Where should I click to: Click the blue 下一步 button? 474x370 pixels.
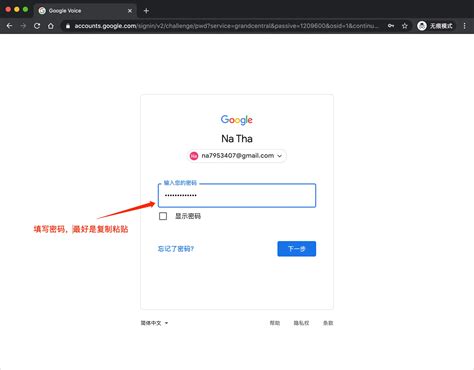296,249
